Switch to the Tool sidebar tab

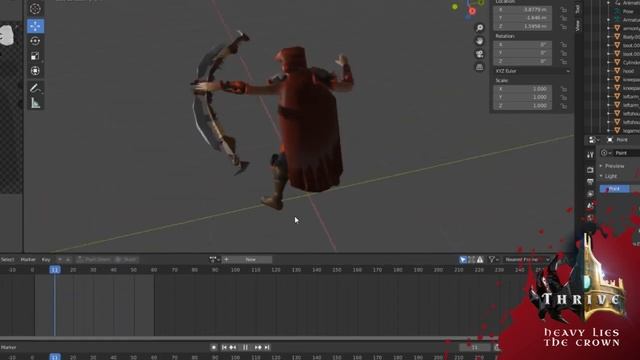[x=578, y=9]
